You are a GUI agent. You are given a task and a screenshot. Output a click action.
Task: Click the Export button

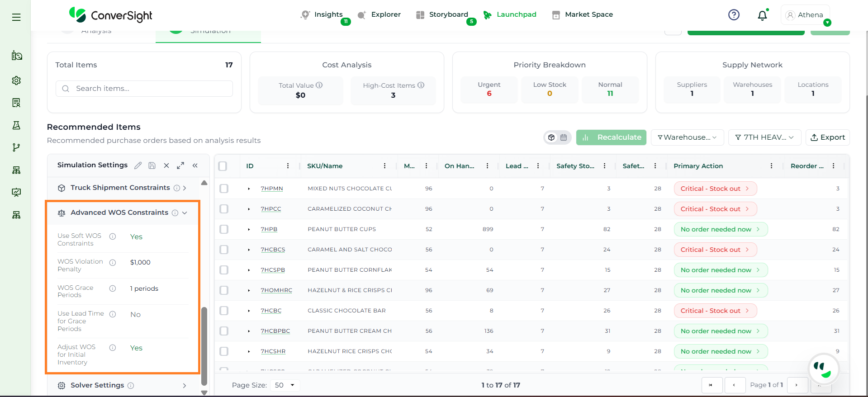pos(827,137)
